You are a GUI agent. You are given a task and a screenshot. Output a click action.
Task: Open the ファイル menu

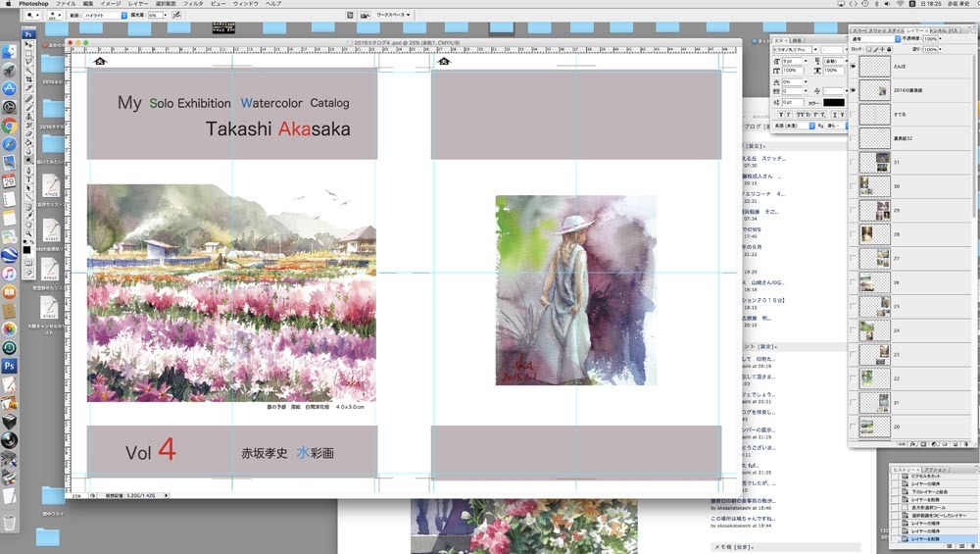coord(66,4)
